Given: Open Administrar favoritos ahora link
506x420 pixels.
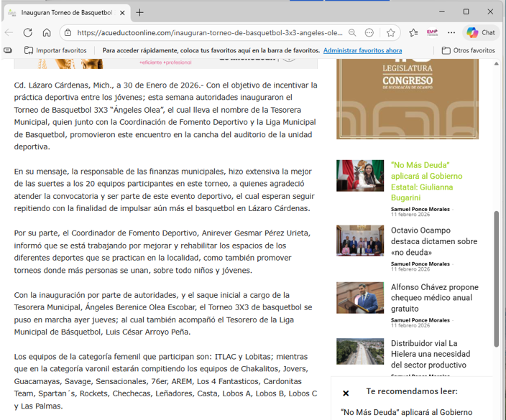Looking at the screenshot, I should coord(363,50).
